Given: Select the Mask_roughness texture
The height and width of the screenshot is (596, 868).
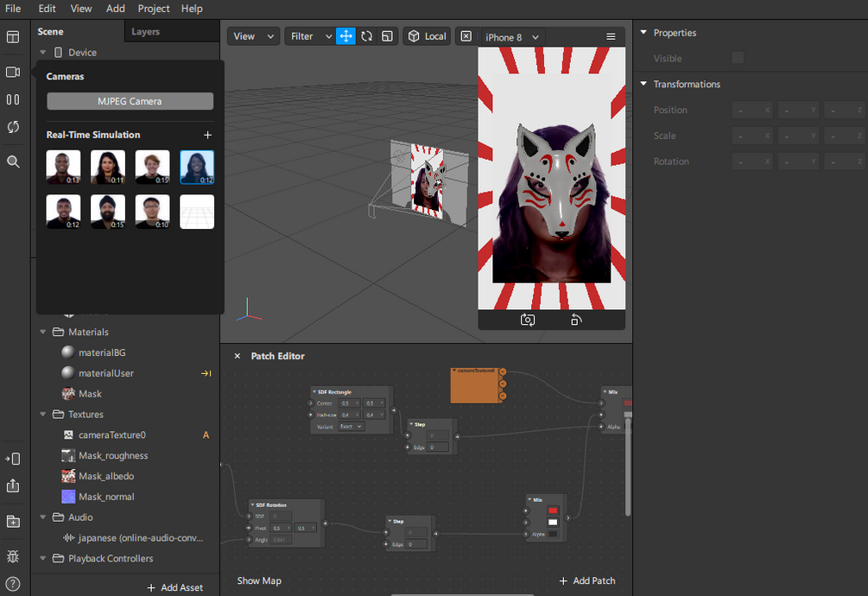Looking at the screenshot, I should pos(113,456).
